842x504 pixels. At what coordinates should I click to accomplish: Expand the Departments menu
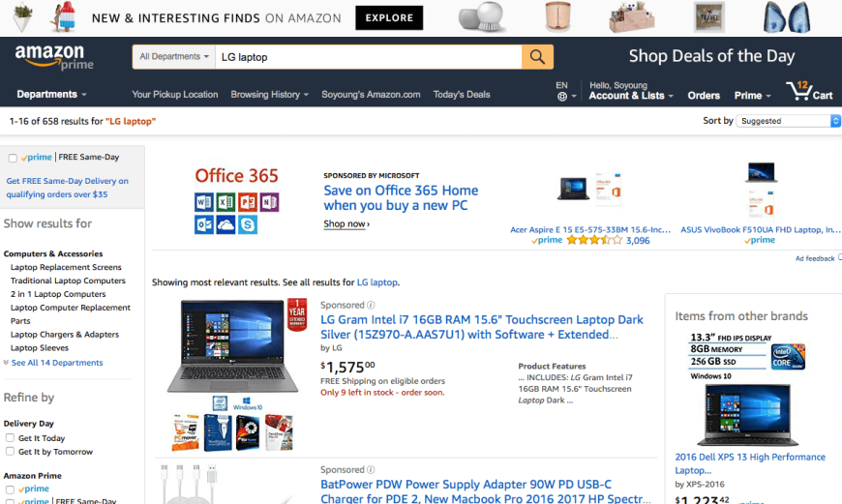pyautogui.click(x=51, y=95)
